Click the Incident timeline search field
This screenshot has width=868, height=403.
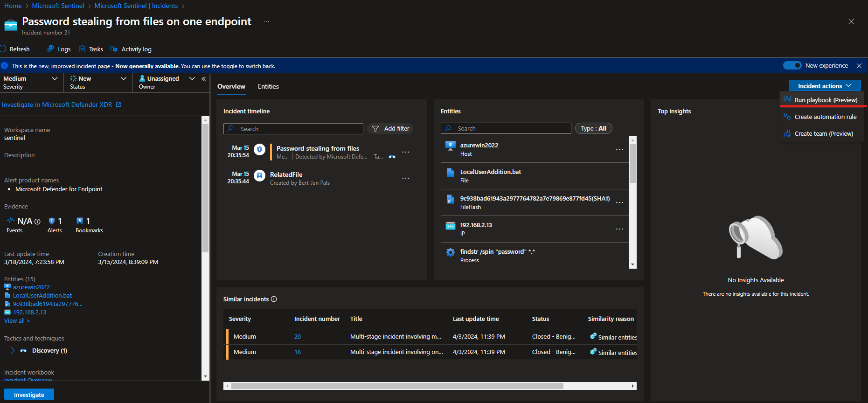[x=293, y=129]
